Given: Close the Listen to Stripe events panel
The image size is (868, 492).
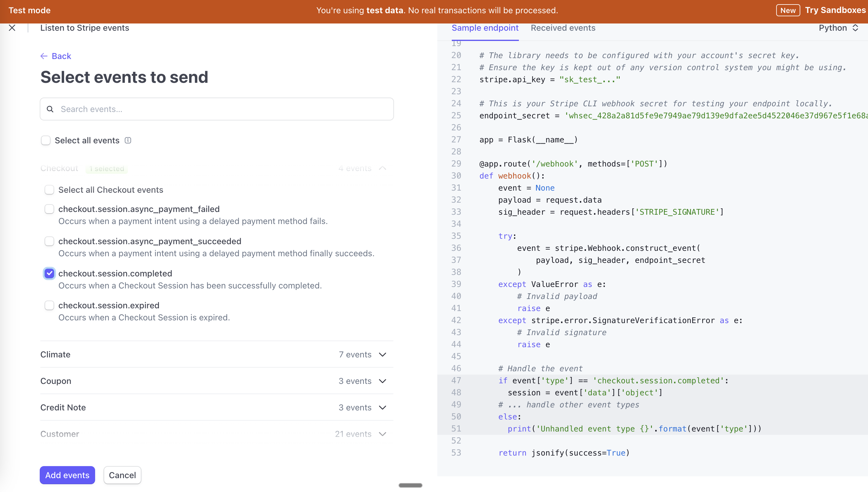Looking at the screenshot, I should coord(12,28).
